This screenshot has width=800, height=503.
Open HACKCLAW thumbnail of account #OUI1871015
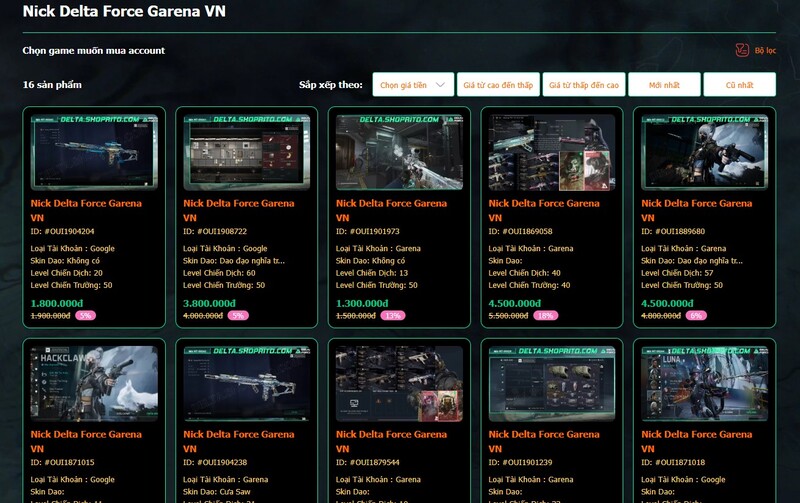[94, 384]
